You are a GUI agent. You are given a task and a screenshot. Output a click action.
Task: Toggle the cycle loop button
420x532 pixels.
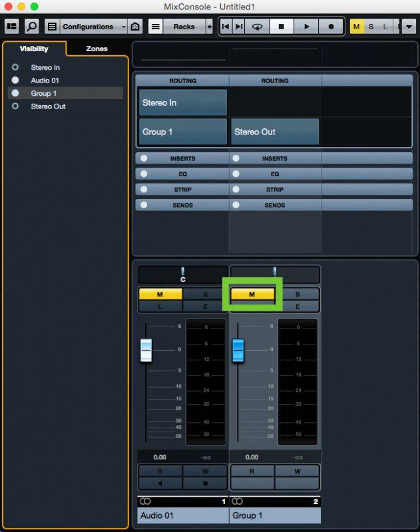click(257, 27)
